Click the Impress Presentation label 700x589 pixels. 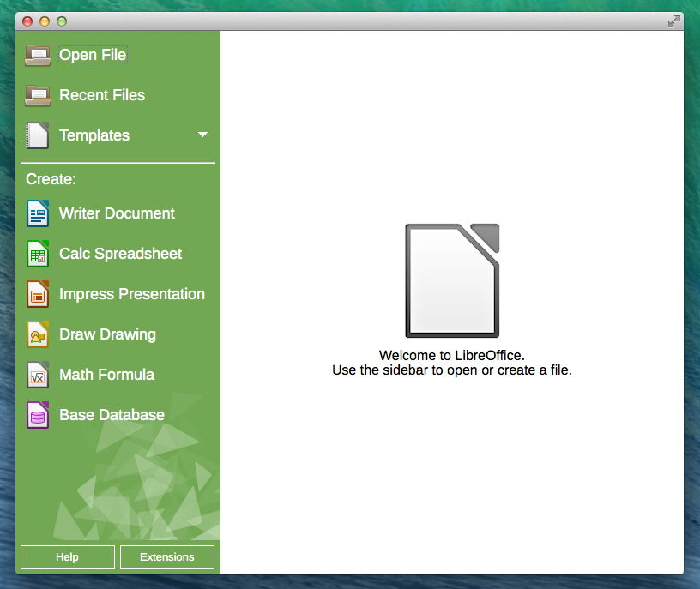[x=131, y=294]
